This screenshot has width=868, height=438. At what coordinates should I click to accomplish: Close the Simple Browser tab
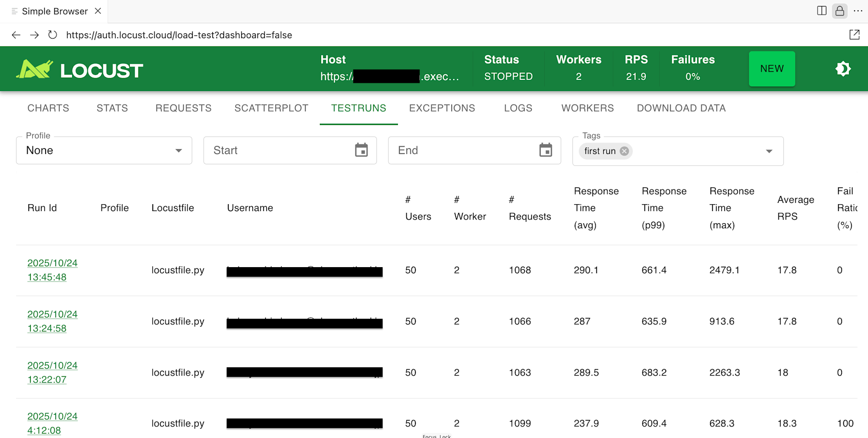click(x=98, y=11)
